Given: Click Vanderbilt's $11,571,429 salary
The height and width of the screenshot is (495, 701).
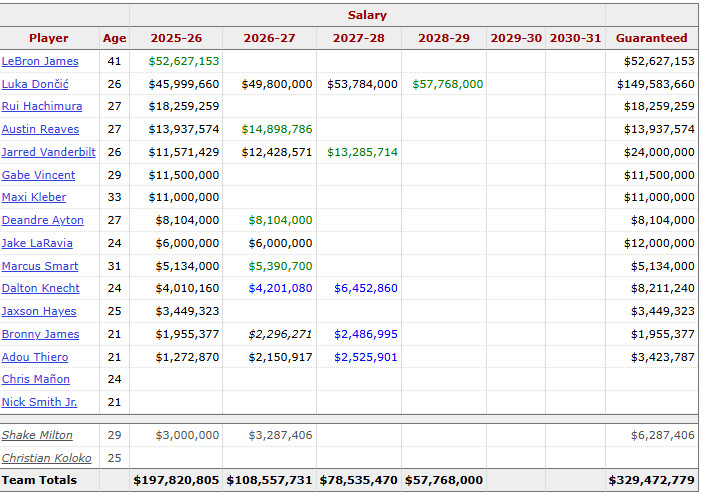Looking at the screenshot, I should click(x=184, y=152).
